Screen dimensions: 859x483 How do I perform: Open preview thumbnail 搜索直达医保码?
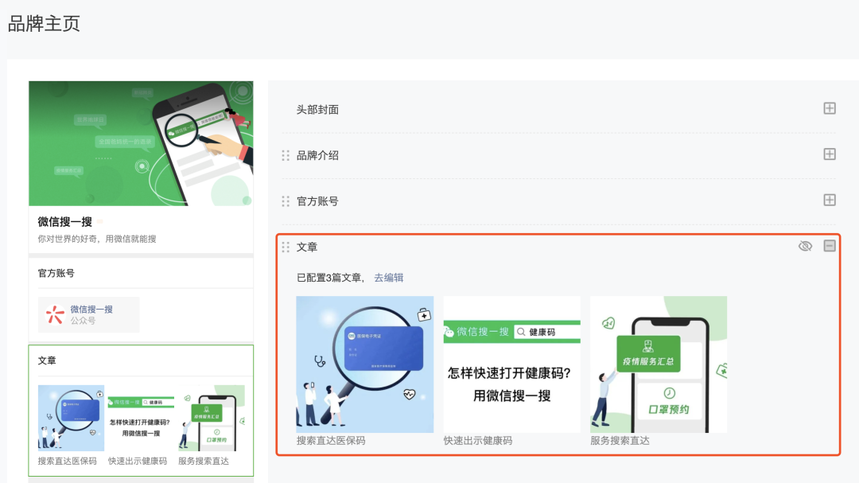[x=71, y=418]
